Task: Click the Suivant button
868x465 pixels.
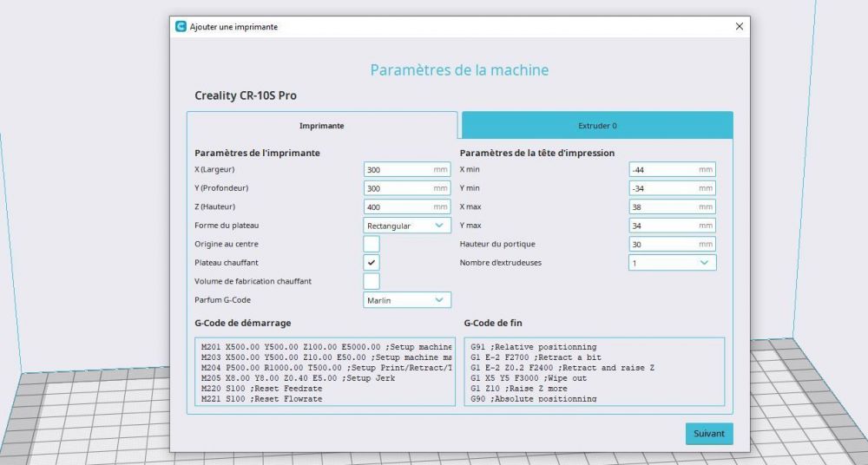Action: [709, 434]
